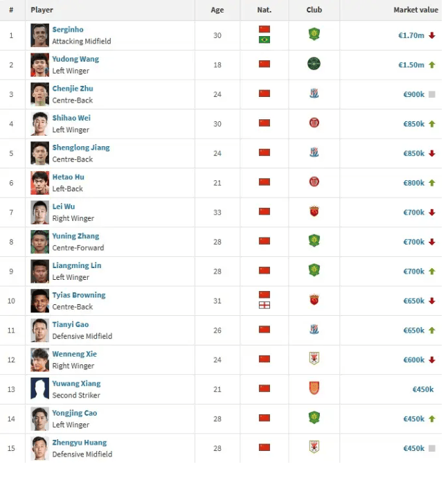448x478 pixels.
Task: Sort table by Age column header
Action: (x=217, y=10)
